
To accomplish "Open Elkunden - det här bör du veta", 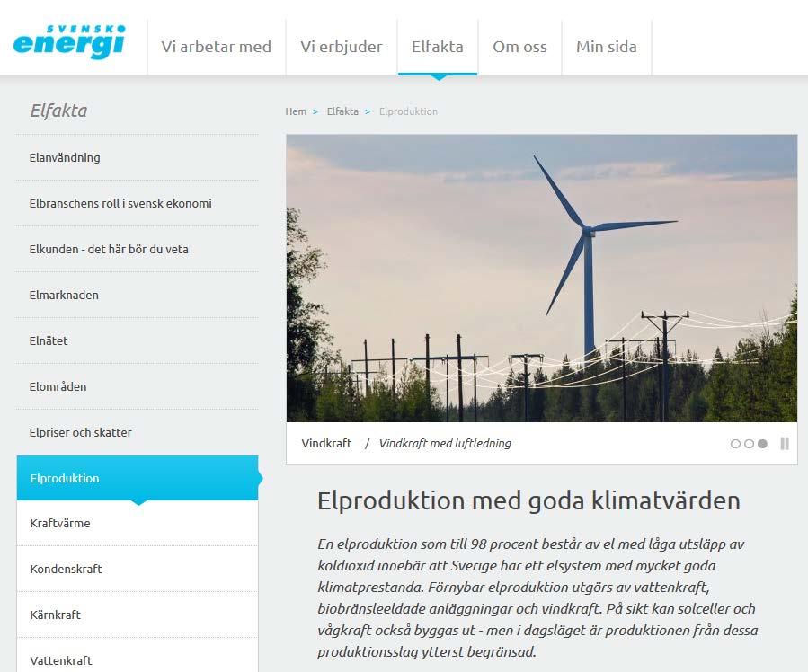I will (138, 249).
